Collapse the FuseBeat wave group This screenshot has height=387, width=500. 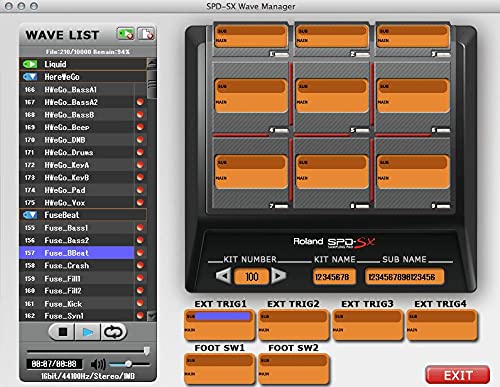click(30, 215)
